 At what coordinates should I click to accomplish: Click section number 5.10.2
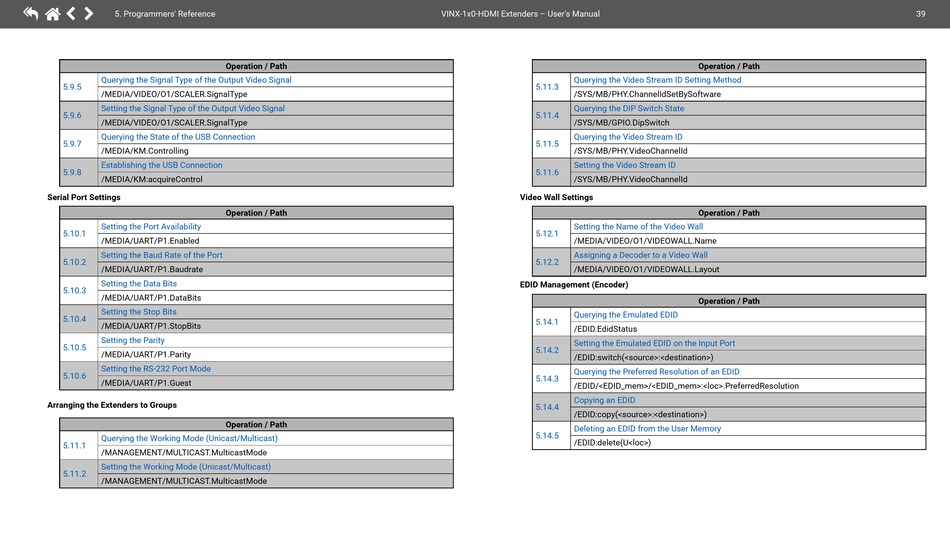(x=75, y=262)
